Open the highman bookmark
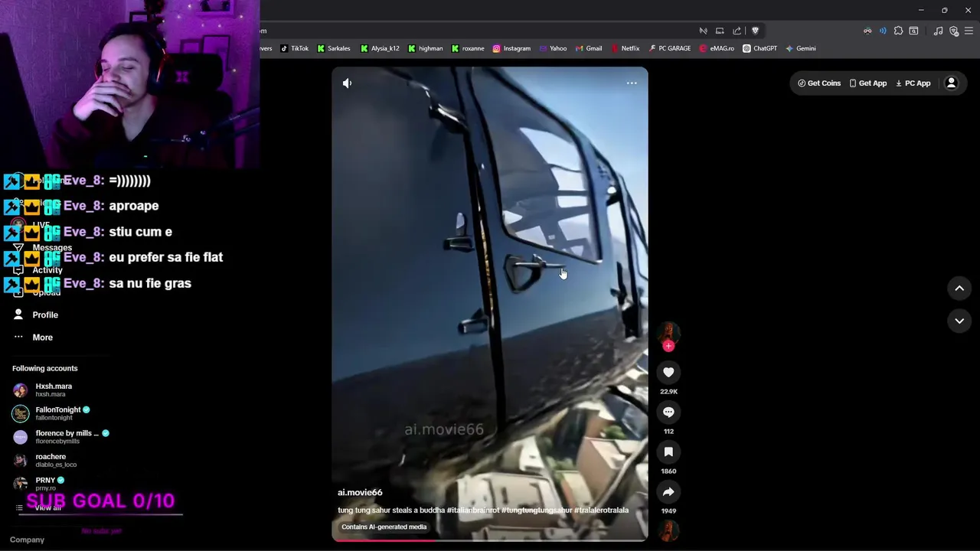 (x=426, y=48)
